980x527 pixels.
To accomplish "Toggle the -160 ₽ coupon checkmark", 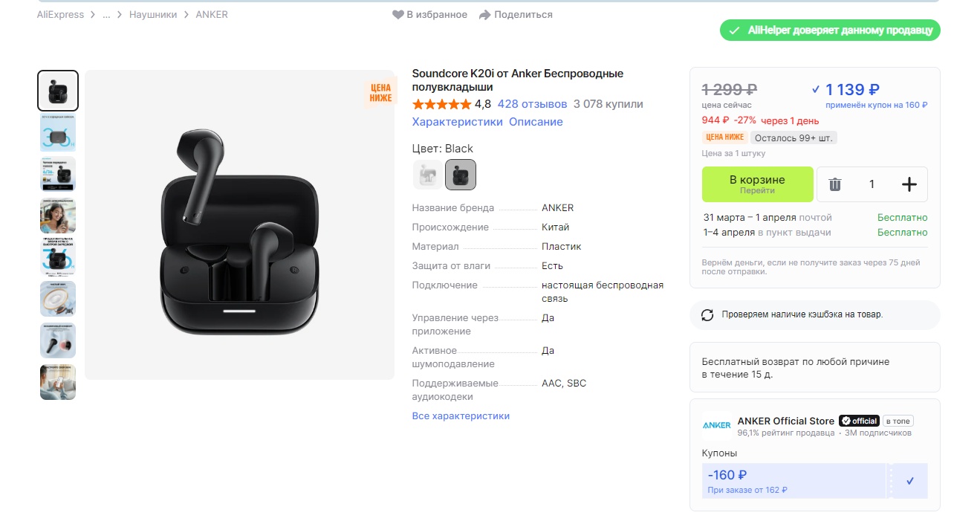I will 910,481.
